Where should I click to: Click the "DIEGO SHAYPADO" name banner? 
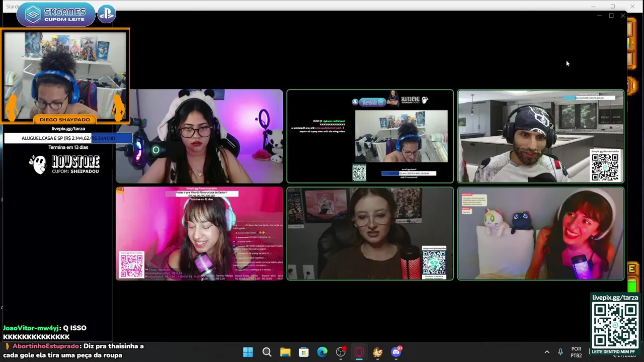click(x=65, y=120)
